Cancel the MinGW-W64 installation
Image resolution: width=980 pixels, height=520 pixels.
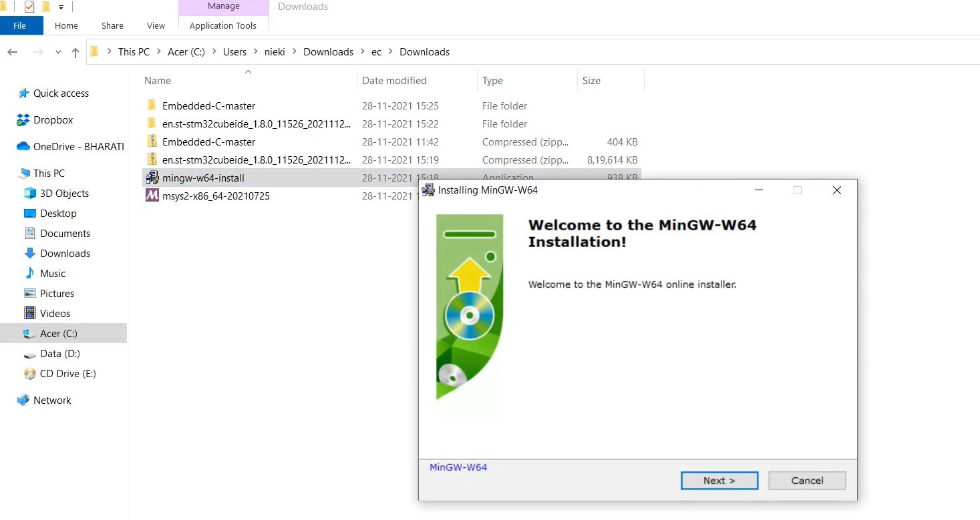(x=807, y=481)
